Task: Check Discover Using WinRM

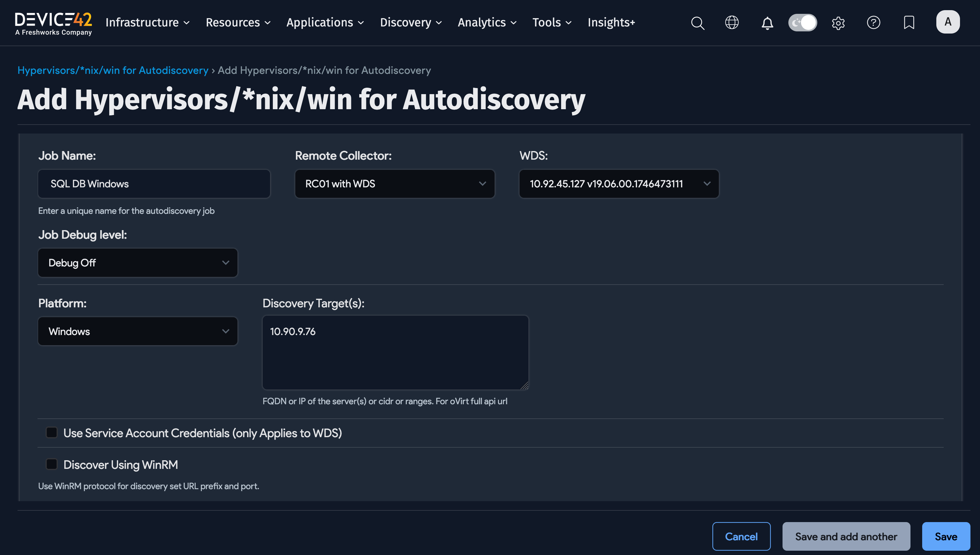Action: [x=51, y=464]
